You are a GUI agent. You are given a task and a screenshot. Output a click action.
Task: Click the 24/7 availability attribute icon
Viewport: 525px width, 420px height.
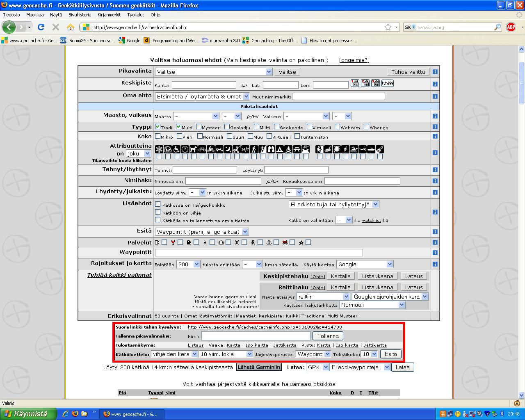tap(245, 149)
